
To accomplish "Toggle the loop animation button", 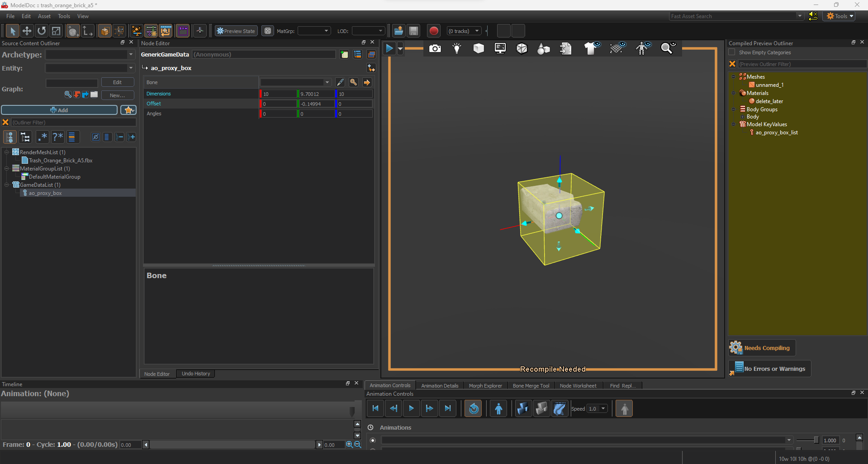I will [x=473, y=409].
